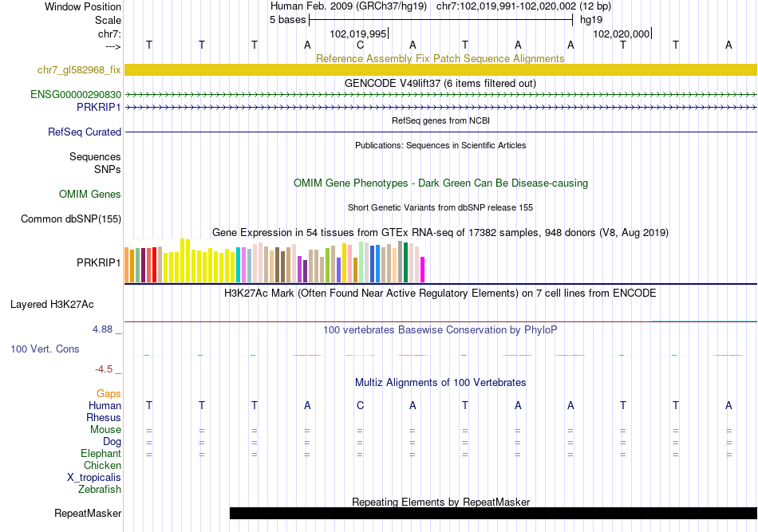Click the PRKRIP1 label beside GTEx chart
Screen dimensions: 758x532
(x=99, y=262)
